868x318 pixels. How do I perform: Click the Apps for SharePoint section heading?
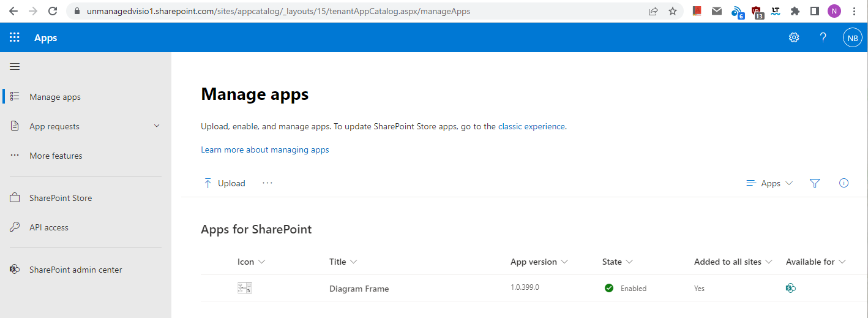pyautogui.click(x=256, y=229)
